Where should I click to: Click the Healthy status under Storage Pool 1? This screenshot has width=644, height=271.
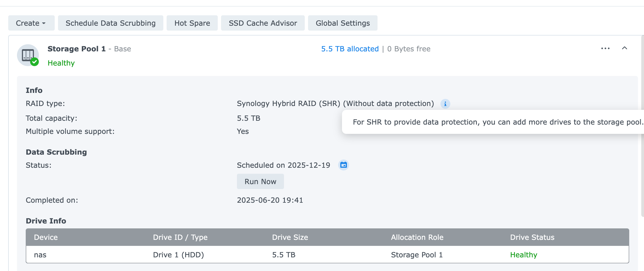tap(61, 63)
